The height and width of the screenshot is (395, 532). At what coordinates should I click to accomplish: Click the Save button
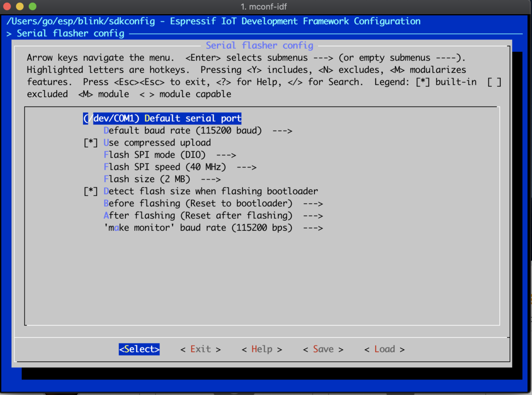(x=323, y=349)
